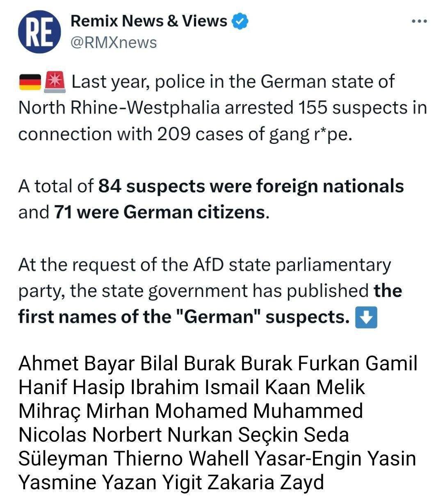The width and height of the screenshot is (443, 504).
Task: Open the Remix News RE profile avatar
Action: point(40,32)
